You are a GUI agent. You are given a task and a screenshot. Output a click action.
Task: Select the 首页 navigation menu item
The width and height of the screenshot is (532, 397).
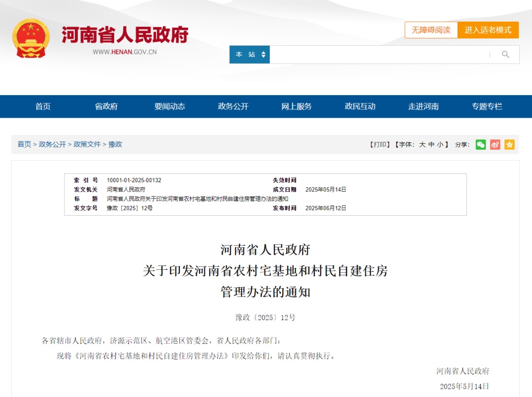click(x=43, y=106)
